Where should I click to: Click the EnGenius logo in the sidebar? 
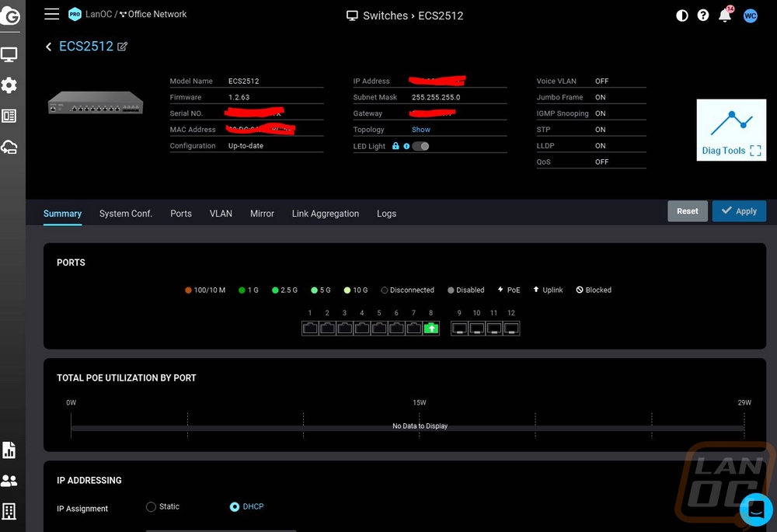10,16
